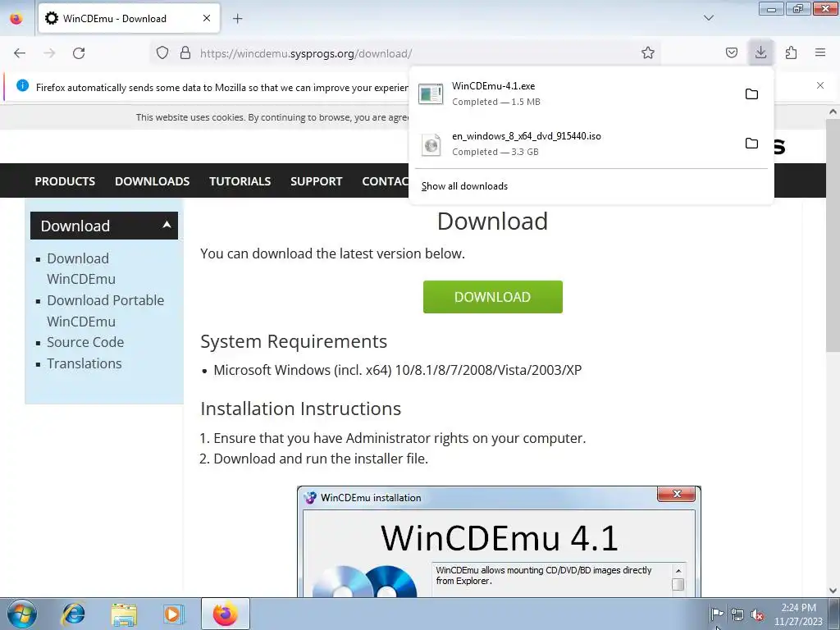Go back with the browser back arrow
This screenshot has width=840, height=630.
pos(20,53)
